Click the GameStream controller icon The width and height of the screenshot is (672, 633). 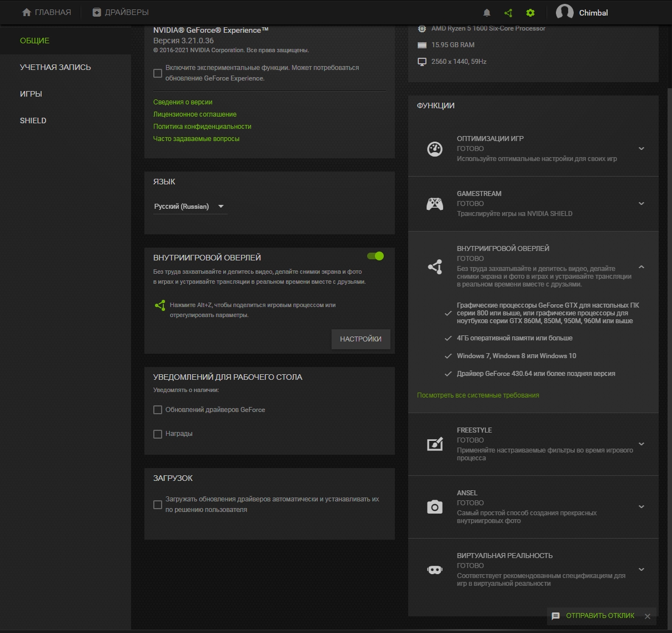click(x=434, y=204)
